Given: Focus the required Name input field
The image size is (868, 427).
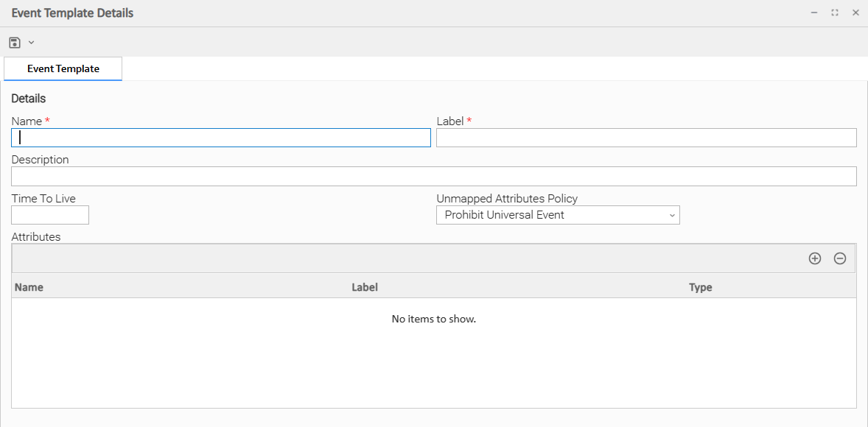Looking at the screenshot, I should pos(221,138).
